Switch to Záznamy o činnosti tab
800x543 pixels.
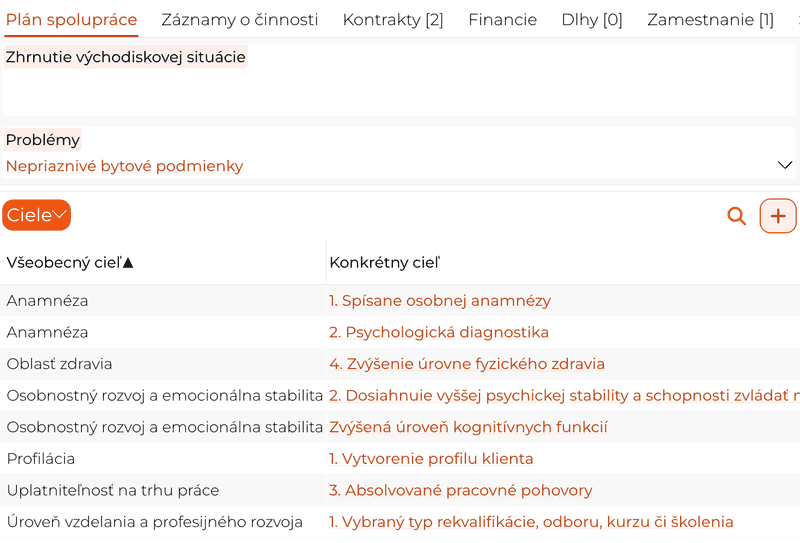239,20
